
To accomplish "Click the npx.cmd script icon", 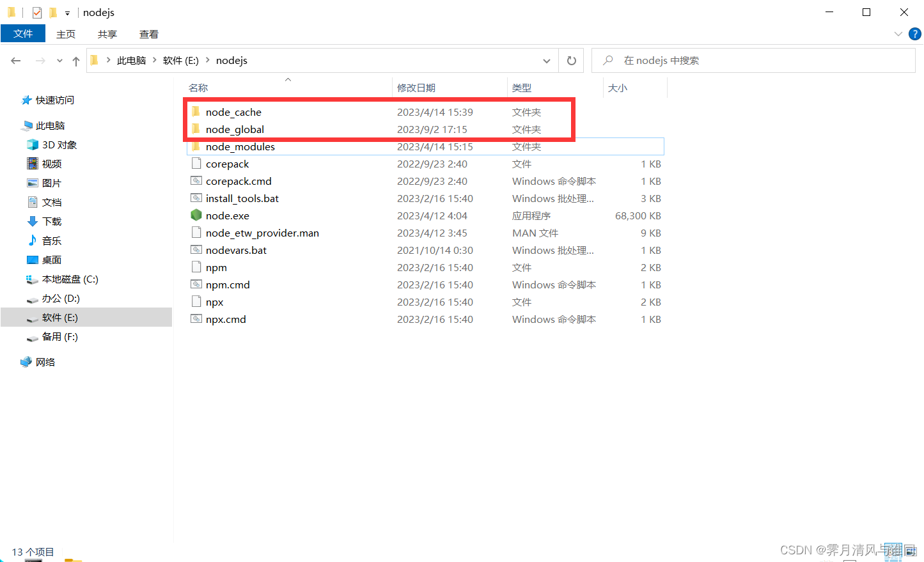I will coord(196,319).
